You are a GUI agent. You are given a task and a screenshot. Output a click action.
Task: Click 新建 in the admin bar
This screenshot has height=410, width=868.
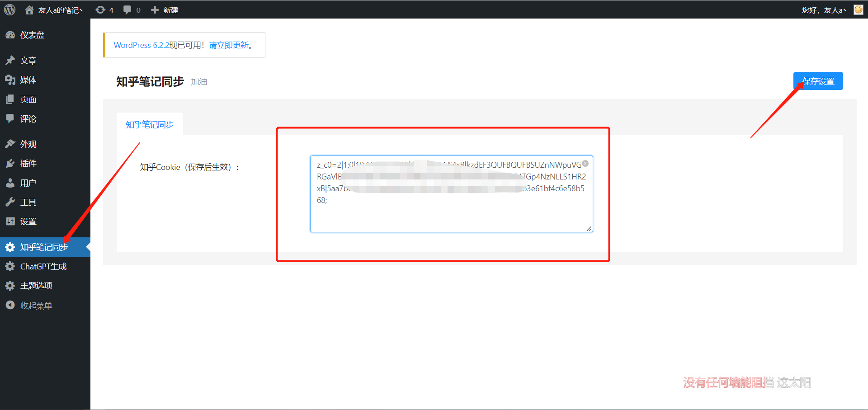171,10
